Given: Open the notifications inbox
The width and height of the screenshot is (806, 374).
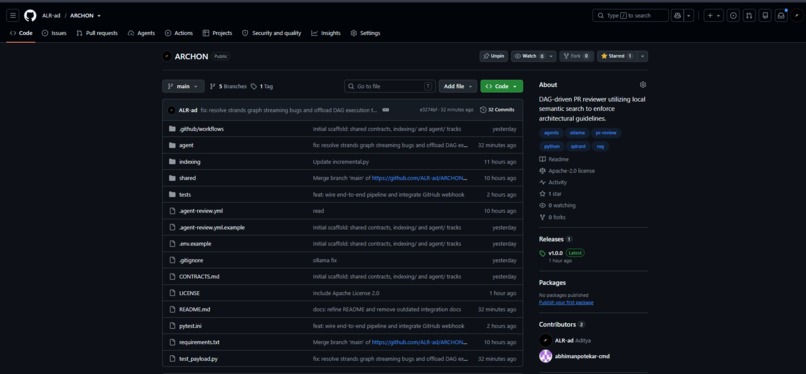Looking at the screenshot, I should click(x=781, y=15).
